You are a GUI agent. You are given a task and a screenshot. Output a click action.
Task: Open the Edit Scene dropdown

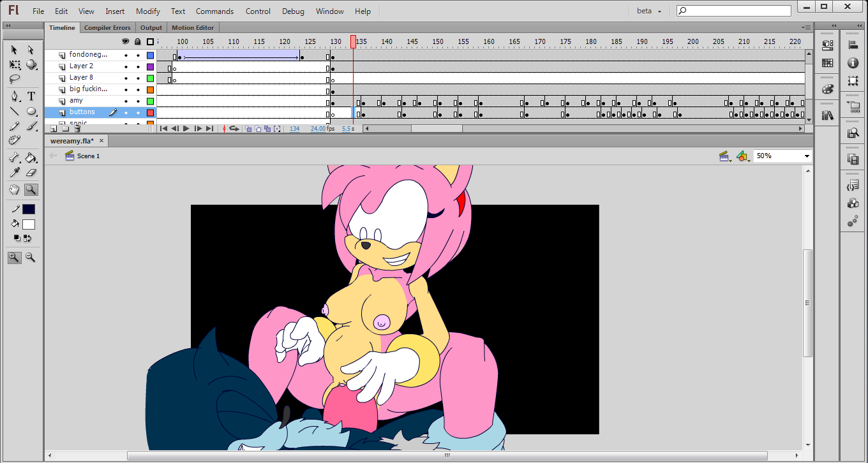(x=724, y=156)
